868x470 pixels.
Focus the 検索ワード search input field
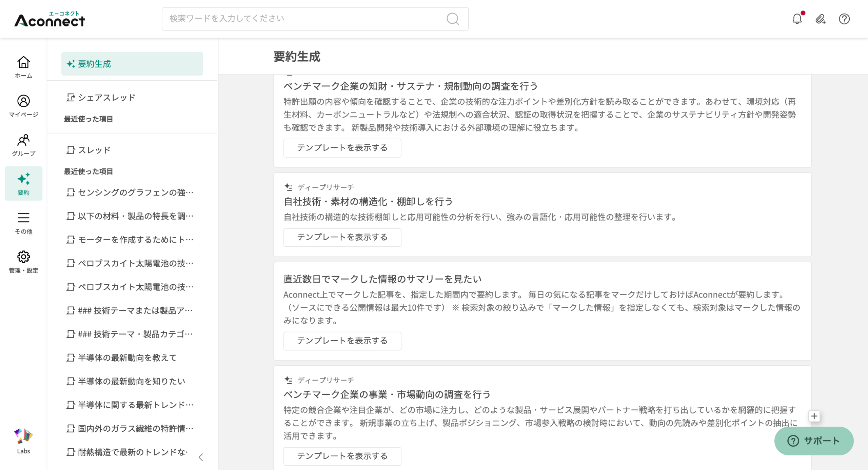[x=305, y=19]
